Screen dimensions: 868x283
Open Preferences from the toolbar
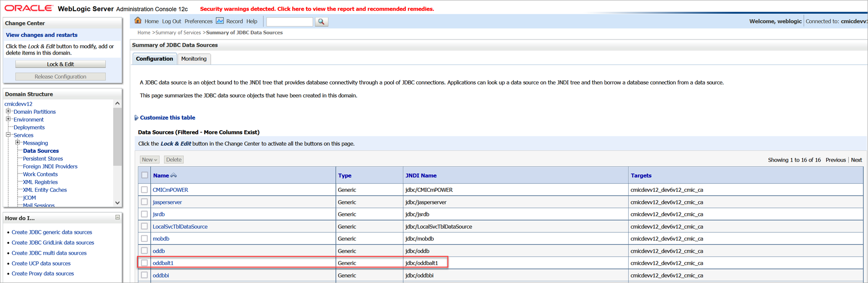(198, 21)
